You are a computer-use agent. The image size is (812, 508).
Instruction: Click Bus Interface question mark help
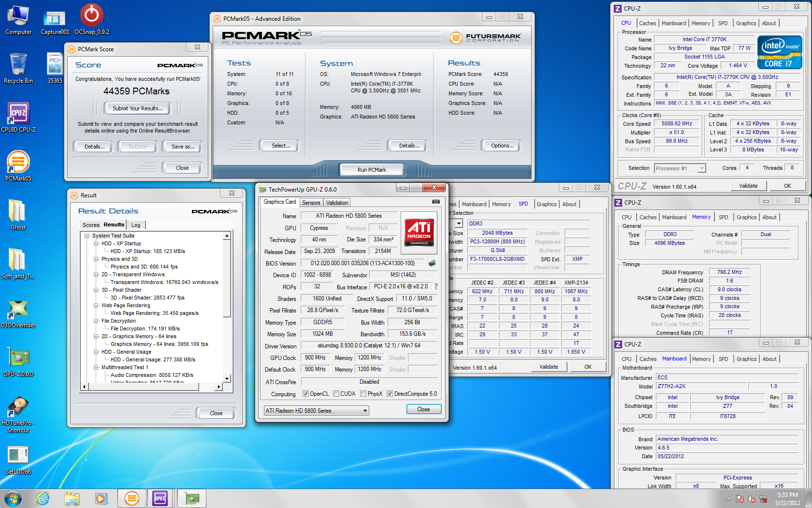(x=436, y=286)
